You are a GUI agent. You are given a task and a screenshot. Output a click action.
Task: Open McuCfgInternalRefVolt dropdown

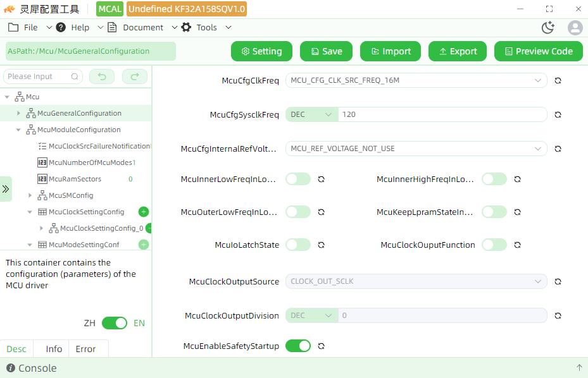(416, 149)
